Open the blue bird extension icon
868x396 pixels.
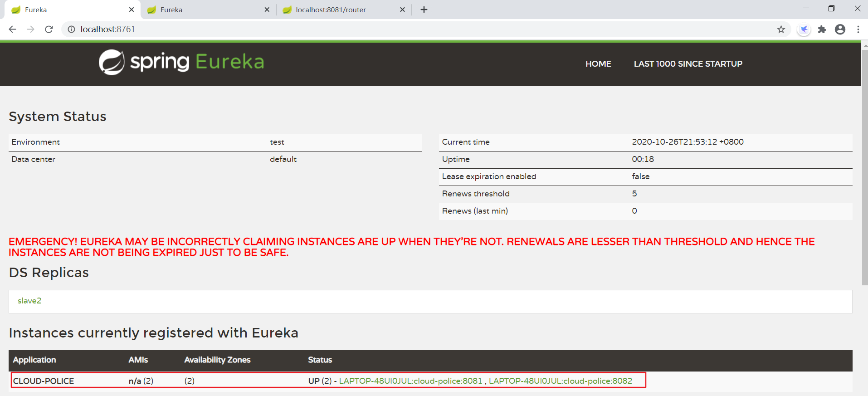[804, 29]
